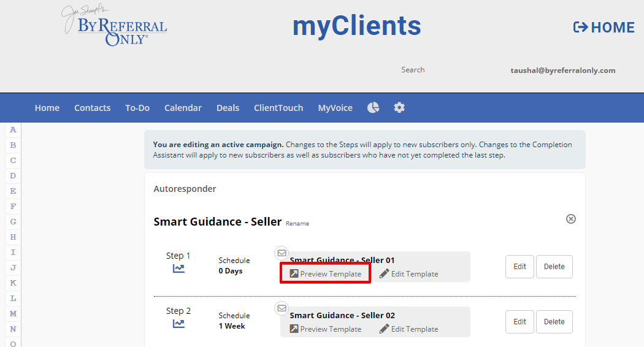Filter contacts by letter N
The height and width of the screenshot is (347, 644).
tap(13, 329)
